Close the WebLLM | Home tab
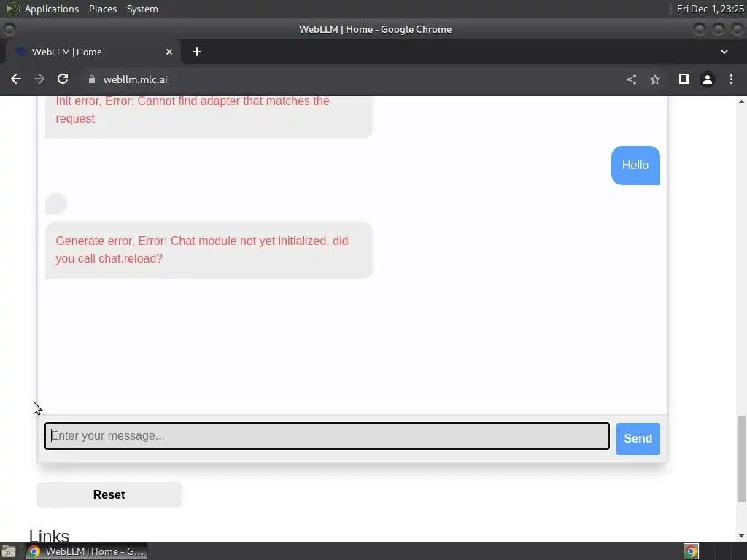 point(169,52)
